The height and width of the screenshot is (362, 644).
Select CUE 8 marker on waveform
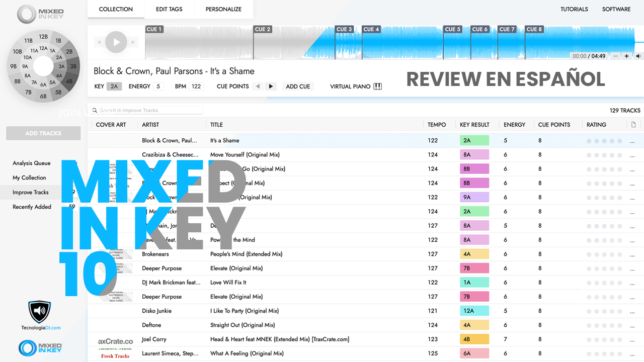[534, 29]
